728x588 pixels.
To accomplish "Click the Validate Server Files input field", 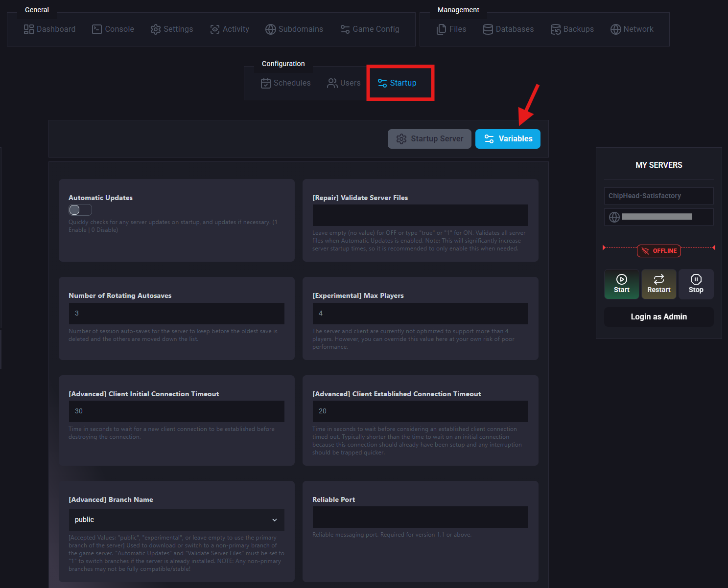I will 420,215.
